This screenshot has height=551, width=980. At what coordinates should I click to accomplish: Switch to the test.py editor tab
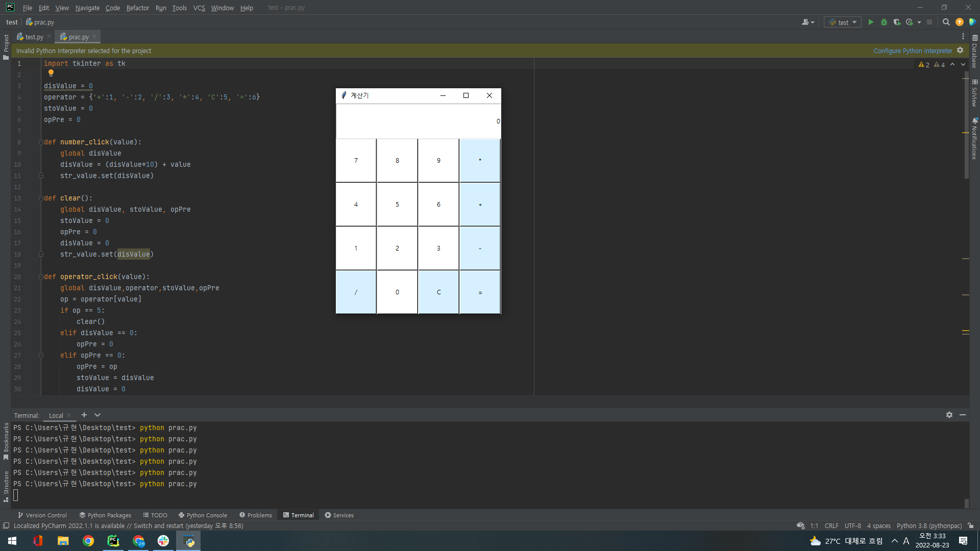(x=34, y=37)
